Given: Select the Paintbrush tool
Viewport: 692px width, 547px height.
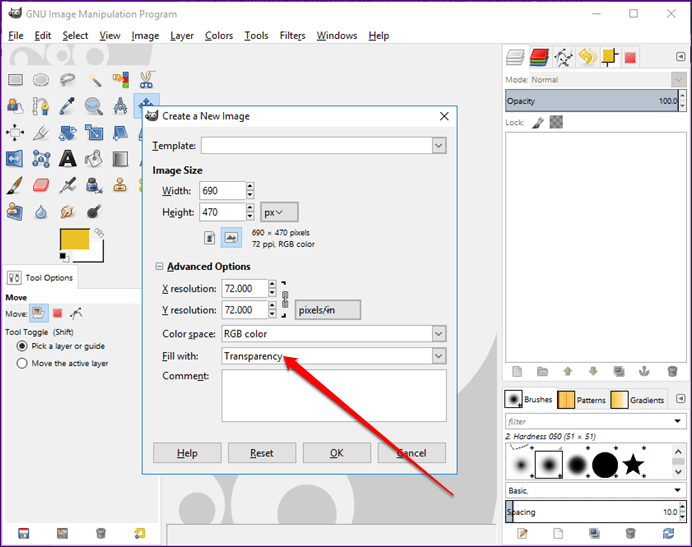Looking at the screenshot, I should coord(15,185).
